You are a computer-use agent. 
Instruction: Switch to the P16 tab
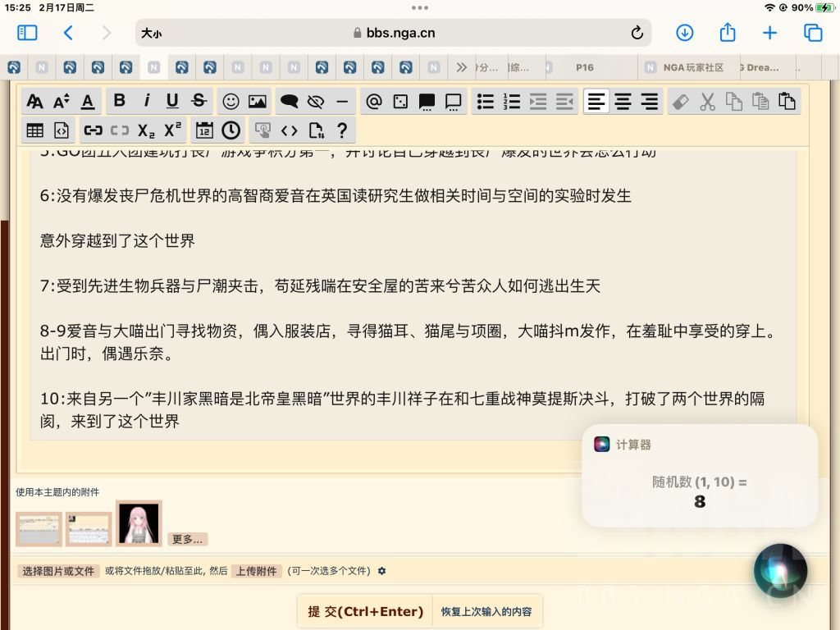pyautogui.click(x=584, y=67)
